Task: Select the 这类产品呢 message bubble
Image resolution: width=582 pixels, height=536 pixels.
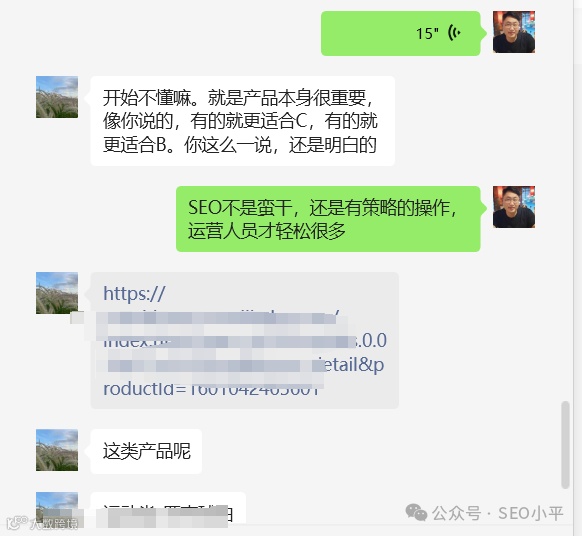Action: tap(146, 451)
